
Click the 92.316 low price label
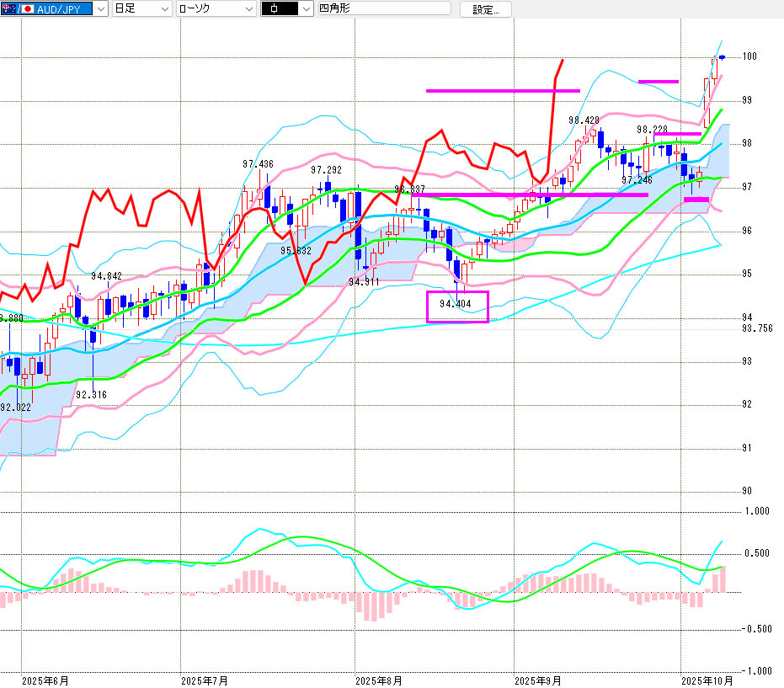tap(91, 394)
